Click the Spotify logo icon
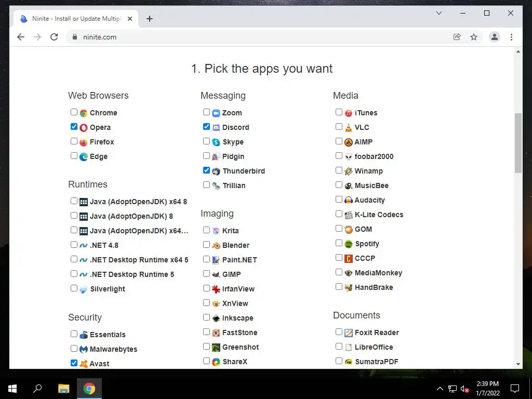This screenshot has width=532, height=399. pos(349,244)
